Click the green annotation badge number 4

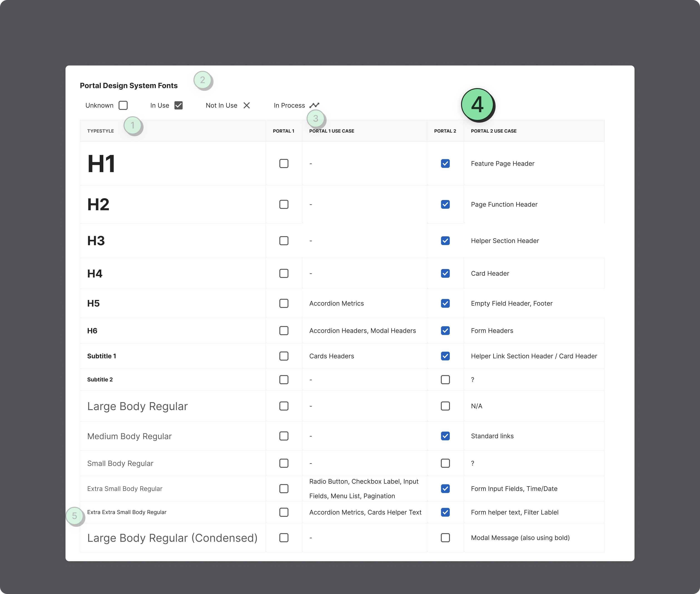coord(477,104)
